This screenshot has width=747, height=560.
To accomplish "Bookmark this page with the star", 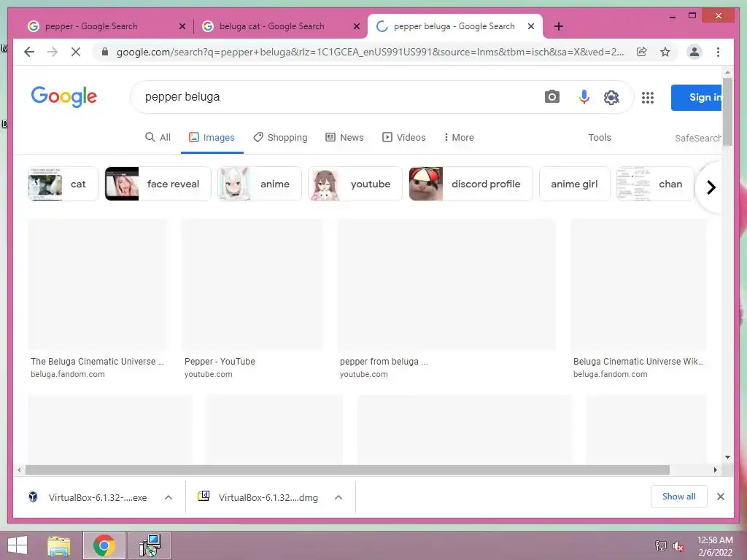I will click(665, 52).
